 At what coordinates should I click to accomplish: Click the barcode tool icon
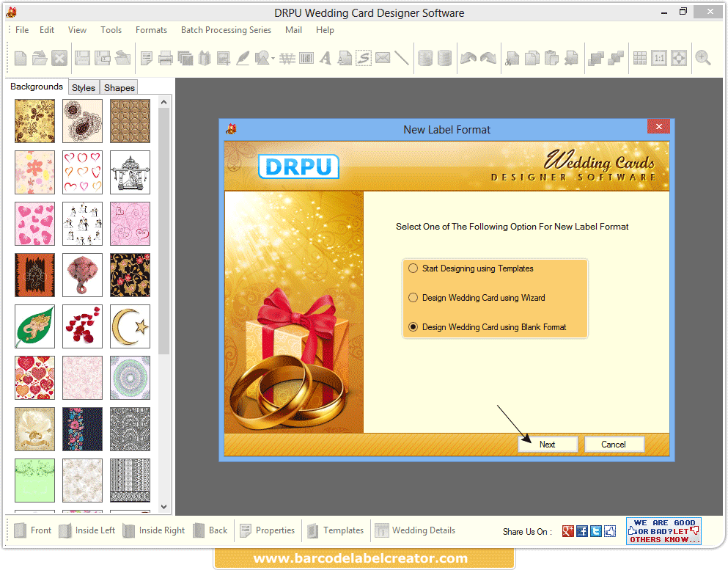(306, 58)
